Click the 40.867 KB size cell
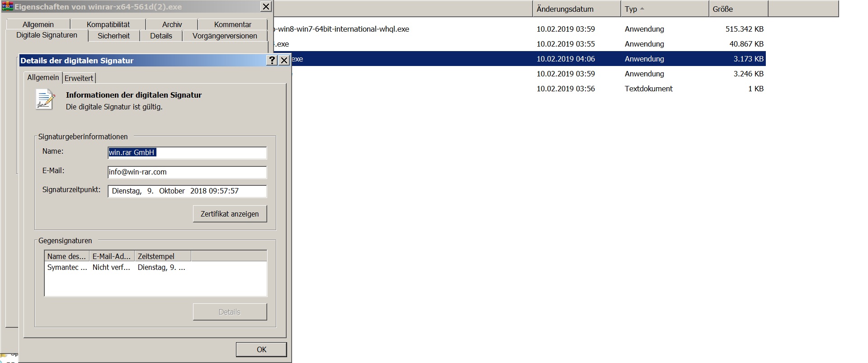This screenshot has width=868, height=363. point(746,44)
